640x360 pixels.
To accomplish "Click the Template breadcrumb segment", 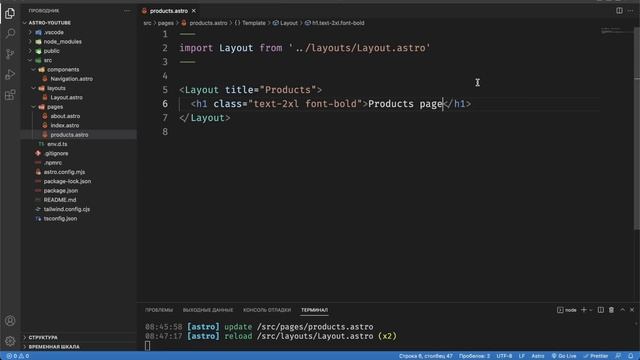I will tap(250, 23).
